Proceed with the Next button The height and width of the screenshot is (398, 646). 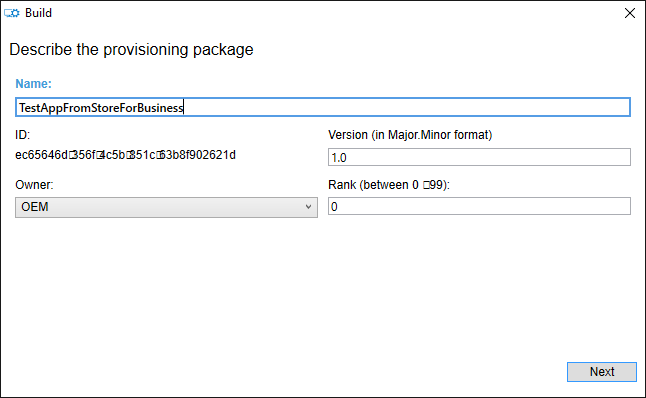(602, 372)
